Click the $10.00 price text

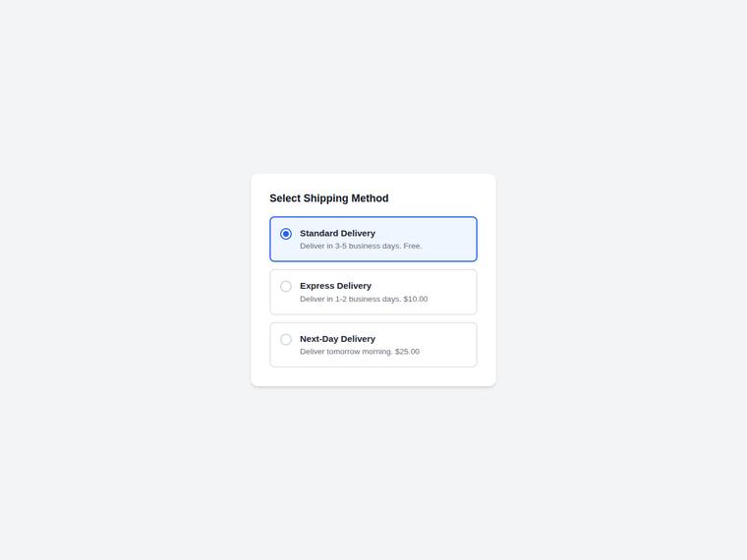coord(416,299)
